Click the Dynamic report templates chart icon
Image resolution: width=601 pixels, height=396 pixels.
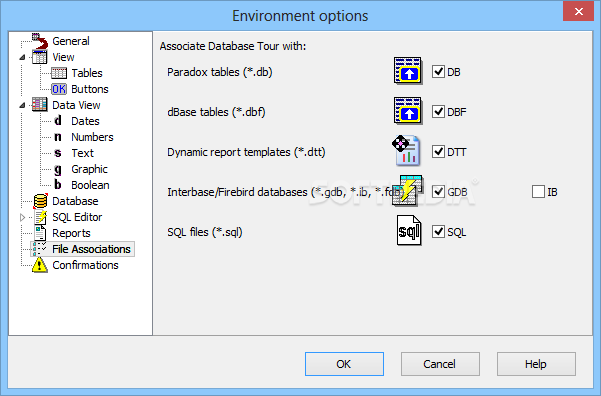(x=406, y=150)
